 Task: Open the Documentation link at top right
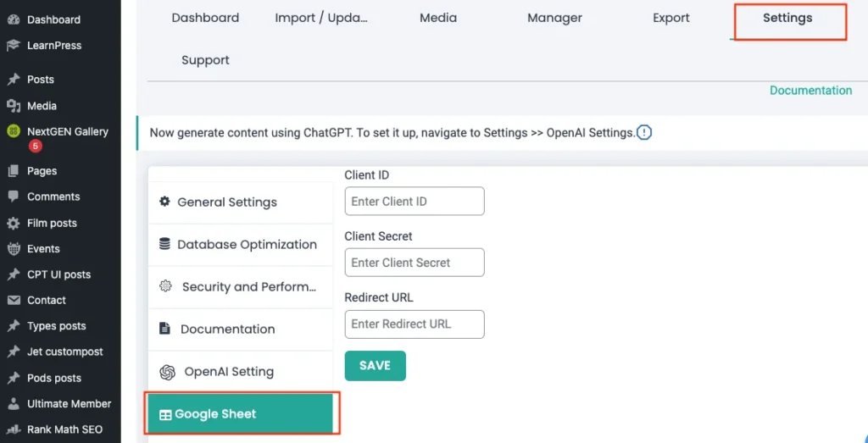pos(810,91)
